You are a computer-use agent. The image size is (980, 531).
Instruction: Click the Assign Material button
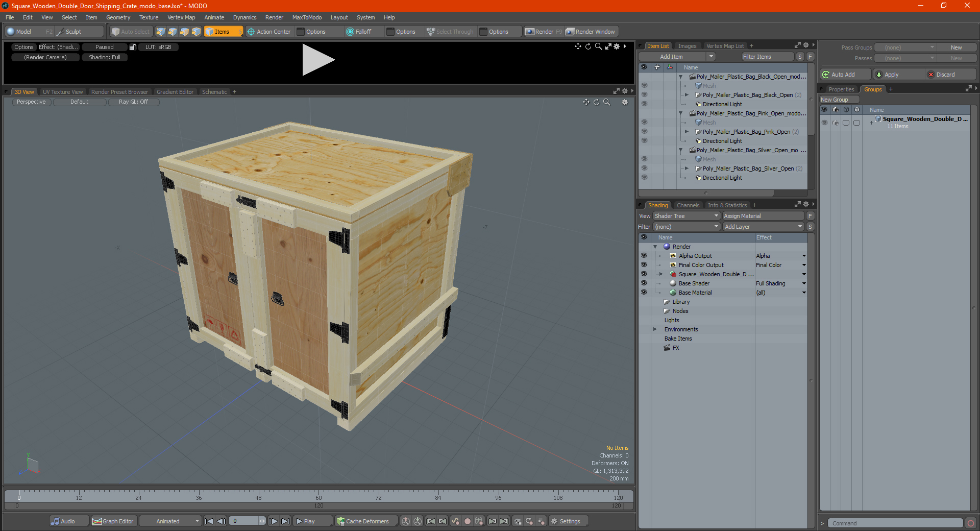click(764, 216)
